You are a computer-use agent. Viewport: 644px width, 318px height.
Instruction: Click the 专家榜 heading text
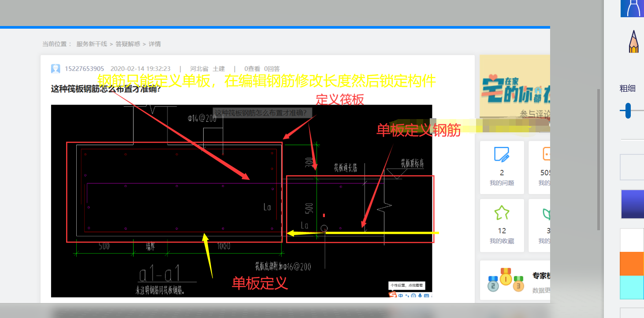pos(541,276)
